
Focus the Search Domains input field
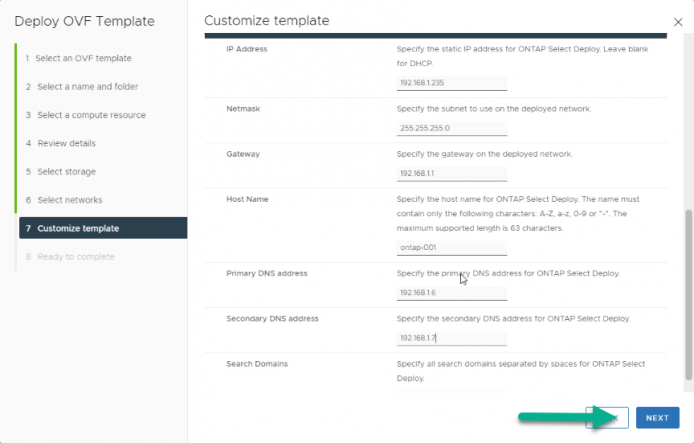click(451, 389)
